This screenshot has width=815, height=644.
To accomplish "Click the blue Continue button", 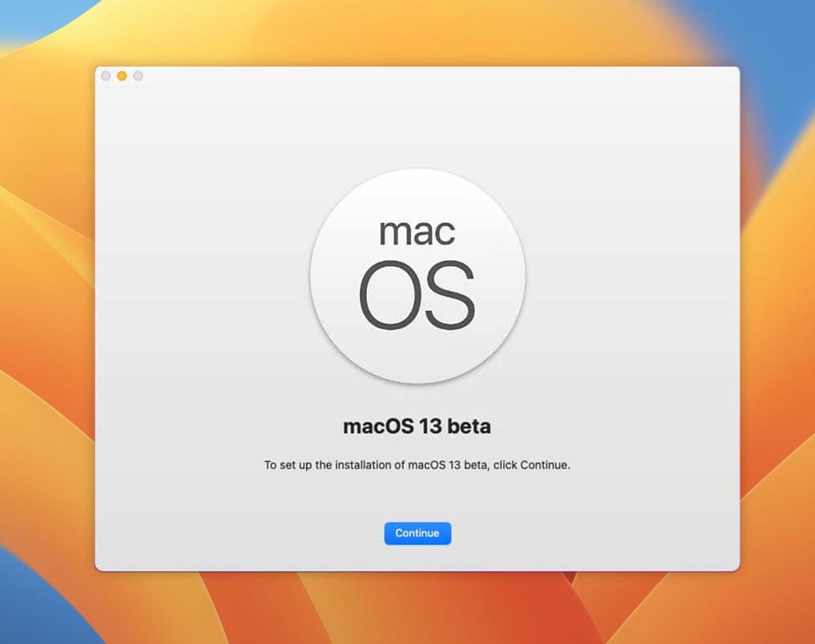I will tap(417, 533).
